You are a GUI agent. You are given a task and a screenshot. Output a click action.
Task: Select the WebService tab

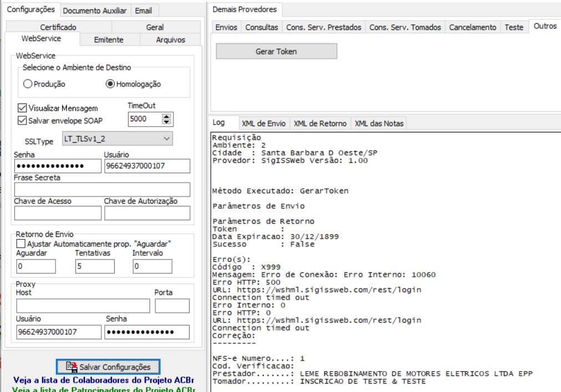(x=42, y=38)
